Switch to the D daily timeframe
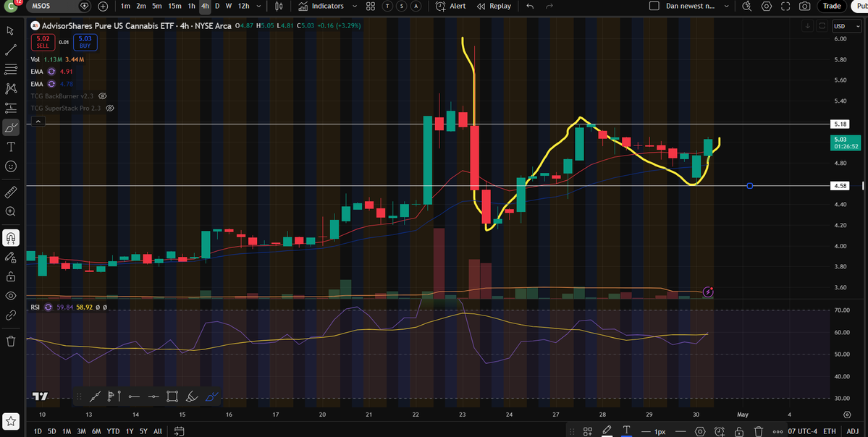 217,6
